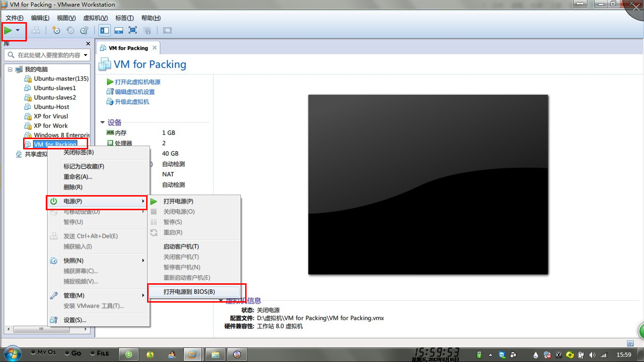Open the library search dropdown arrow
The width and height of the screenshot is (644, 362).
pos(86,55)
